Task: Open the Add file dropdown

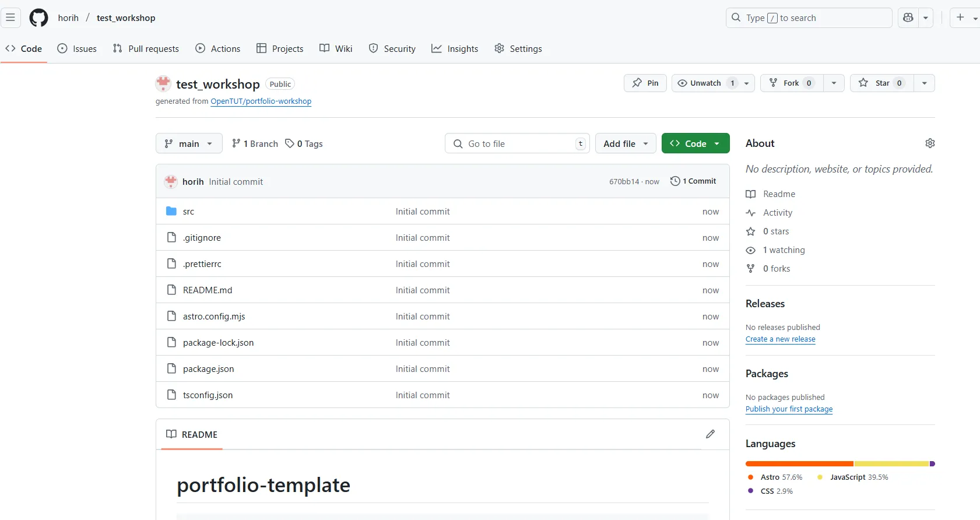Action: coord(625,143)
